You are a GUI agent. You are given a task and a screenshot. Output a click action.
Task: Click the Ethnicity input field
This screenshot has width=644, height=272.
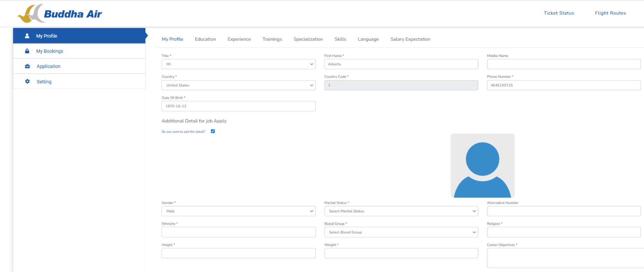click(238, 232)
